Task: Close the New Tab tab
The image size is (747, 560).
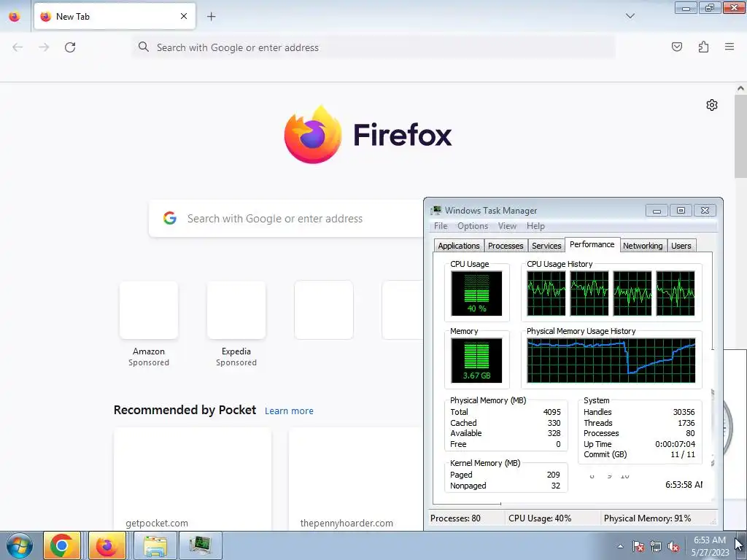Action: 184,16
